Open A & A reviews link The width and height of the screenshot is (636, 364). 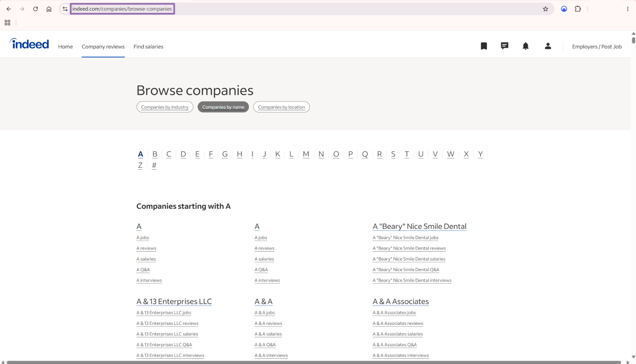[x=268, y=323]
